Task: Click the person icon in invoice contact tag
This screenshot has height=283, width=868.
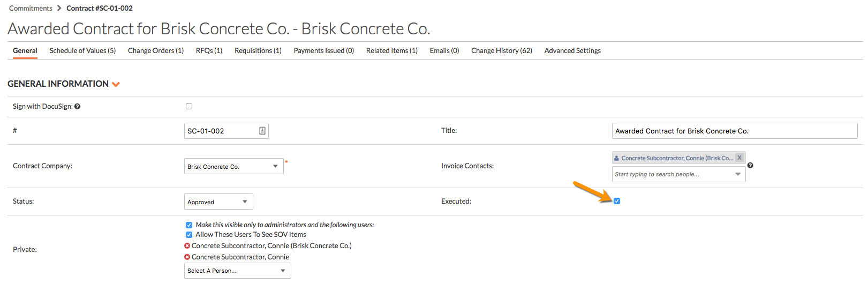Action: click(617, 158)
